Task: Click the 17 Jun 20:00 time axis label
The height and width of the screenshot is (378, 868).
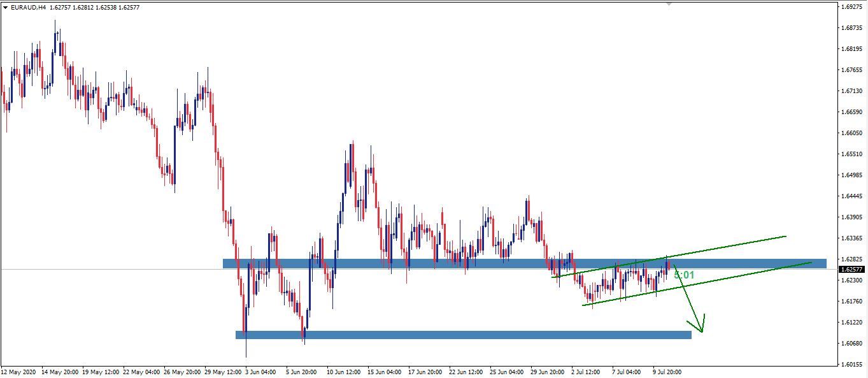Action: pyautogui.click(x=427, y=372)
